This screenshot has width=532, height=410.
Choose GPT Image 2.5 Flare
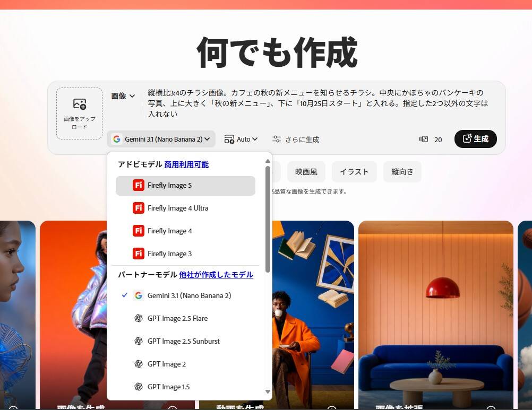tap(186, 318)
